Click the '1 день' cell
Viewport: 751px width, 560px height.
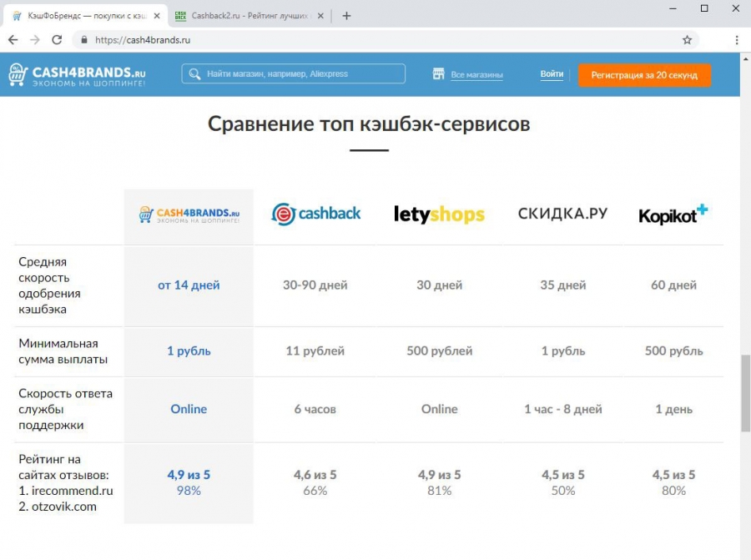click(x=673, y=409)
